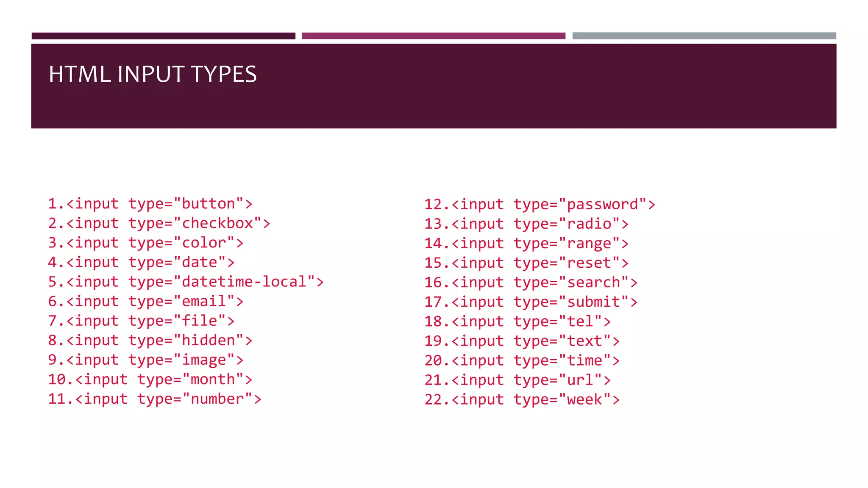Select the datetime-local input line
Screen dimensions: 868x488
coord(186,282)
